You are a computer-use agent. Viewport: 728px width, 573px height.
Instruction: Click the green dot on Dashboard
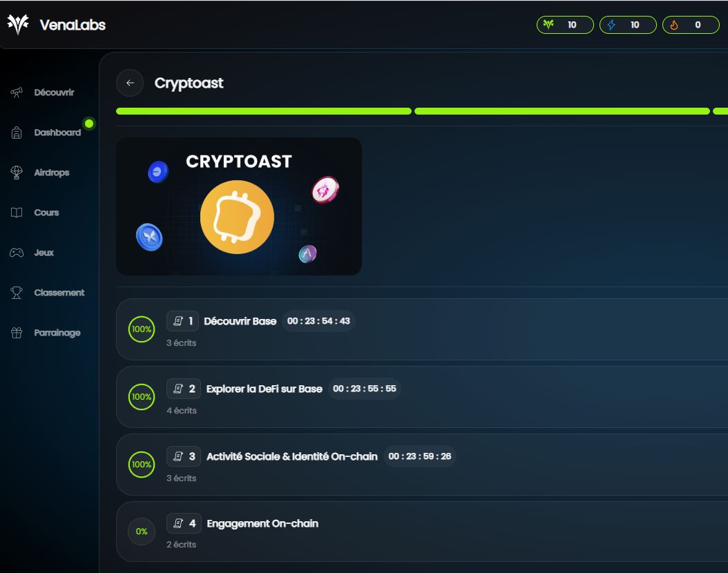88,125
